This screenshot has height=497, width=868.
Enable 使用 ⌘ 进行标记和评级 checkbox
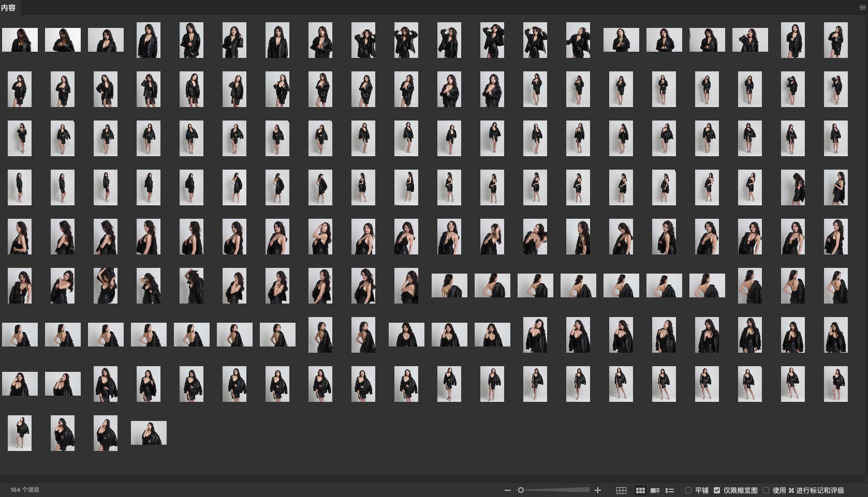(x=766, y=490)
